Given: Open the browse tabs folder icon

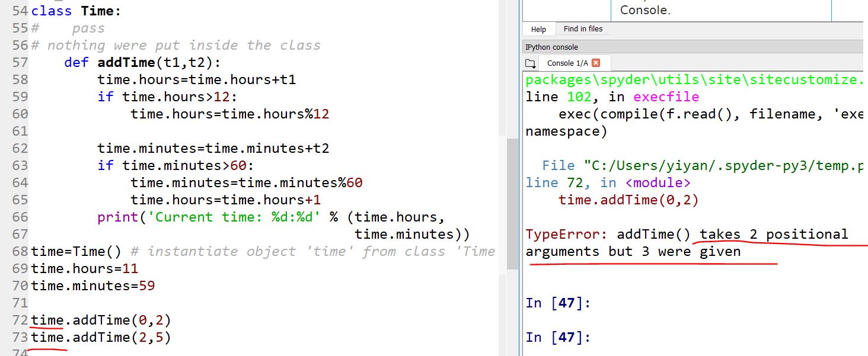Looking at the screenshot, I should click(x=530, y=63).
